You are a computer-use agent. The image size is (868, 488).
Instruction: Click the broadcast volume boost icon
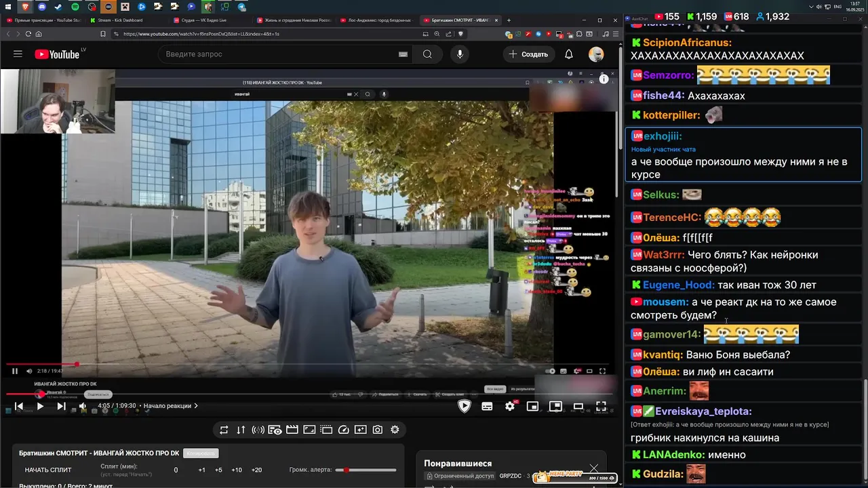258,430
